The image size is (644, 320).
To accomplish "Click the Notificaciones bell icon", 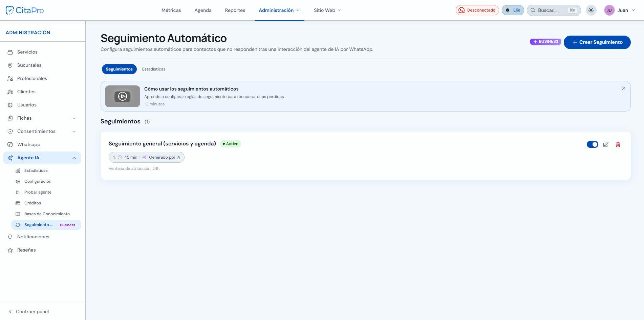I will pos(10,237).
